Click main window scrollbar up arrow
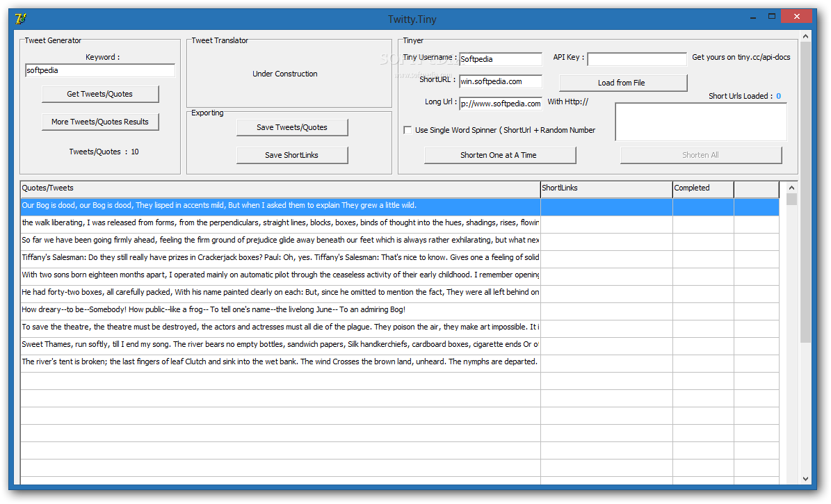 point(805,37)
